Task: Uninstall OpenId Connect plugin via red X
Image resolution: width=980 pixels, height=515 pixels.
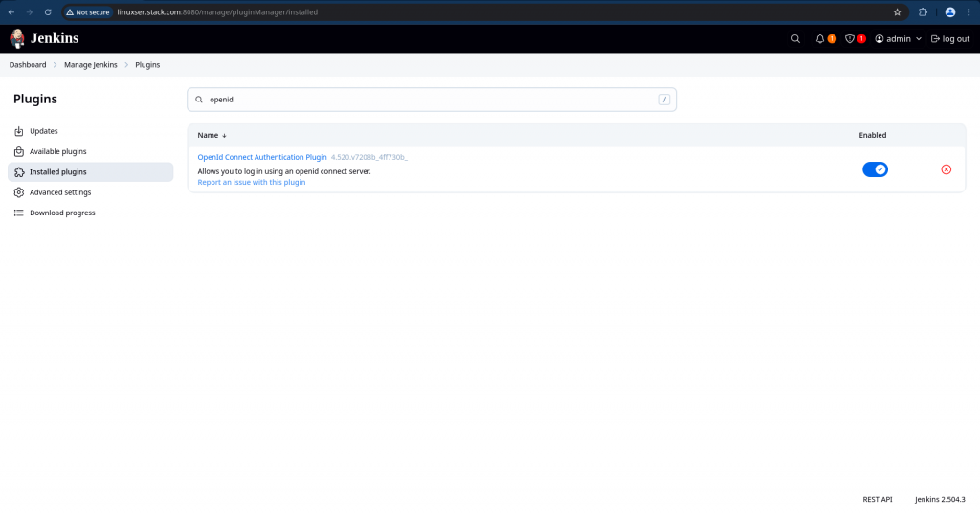Action: click(947, 169)
